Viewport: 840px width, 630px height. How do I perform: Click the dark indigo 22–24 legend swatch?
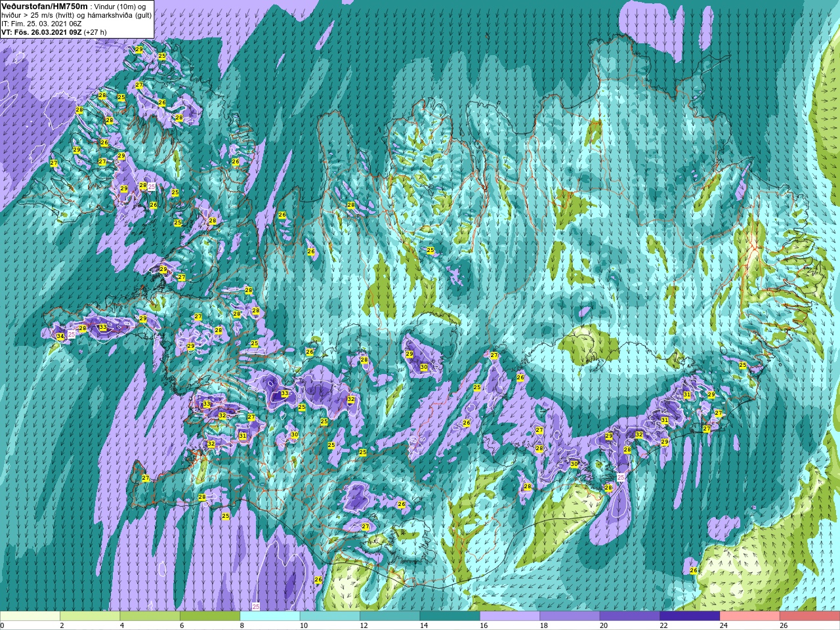click(x=690, y=616)
